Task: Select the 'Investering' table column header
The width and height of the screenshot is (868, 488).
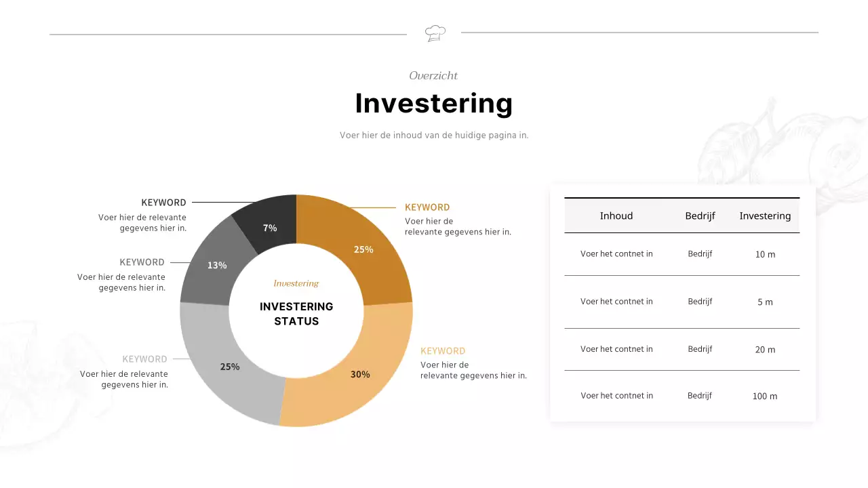Action: tap(765, 216)
